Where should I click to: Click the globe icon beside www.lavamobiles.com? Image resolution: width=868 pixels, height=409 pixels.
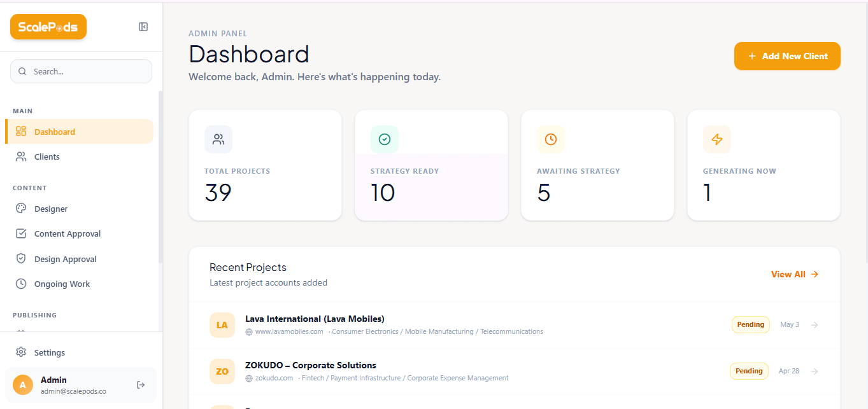249,332
